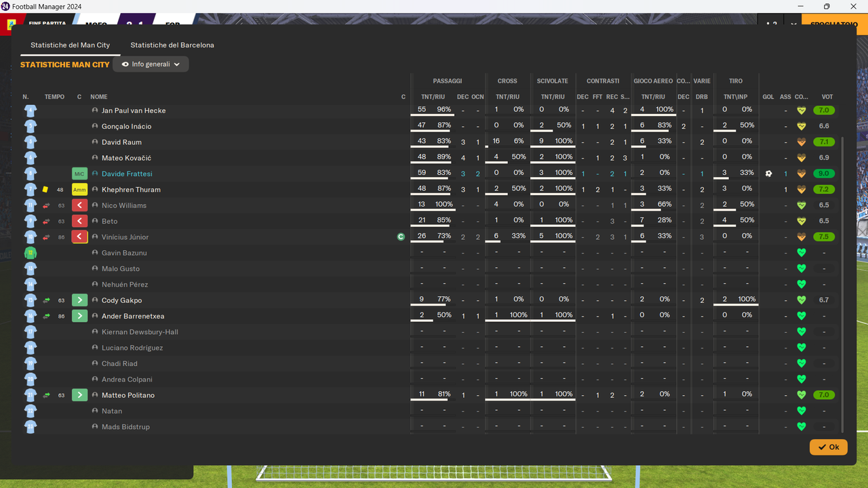Sort by the ASS column header
The image size is (868, 488).
(x=785, y=97)
